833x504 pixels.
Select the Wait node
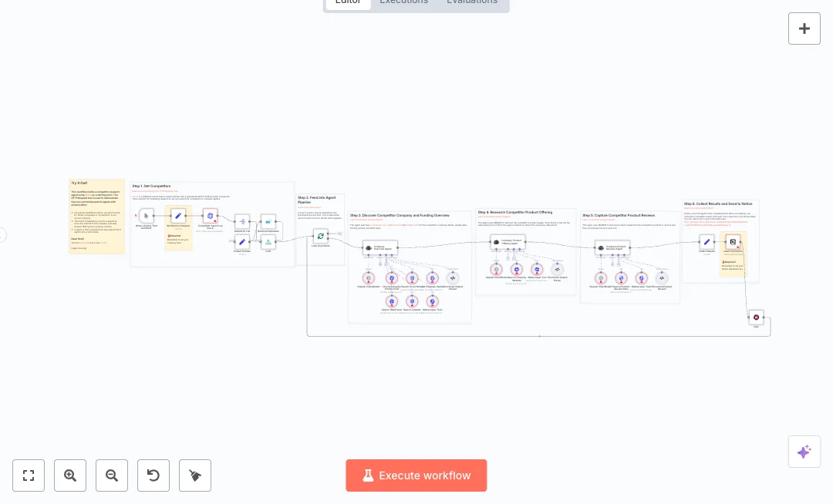(x=756, y=317)
